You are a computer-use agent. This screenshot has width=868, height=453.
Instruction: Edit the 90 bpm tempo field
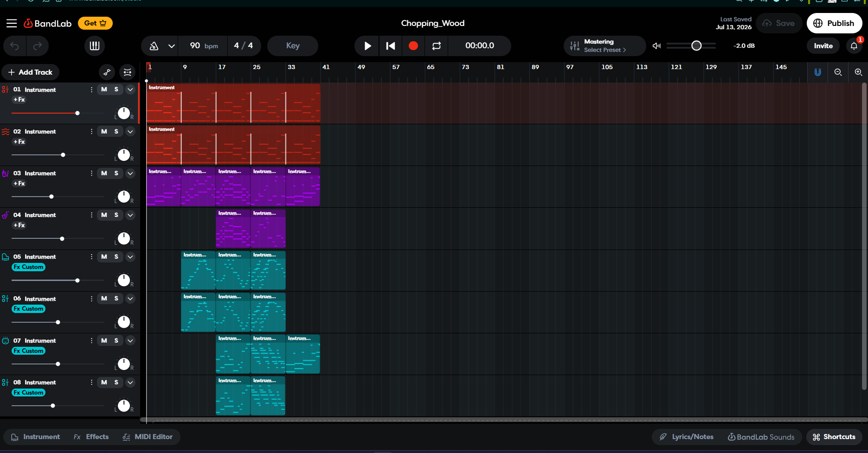pos(204,46)
